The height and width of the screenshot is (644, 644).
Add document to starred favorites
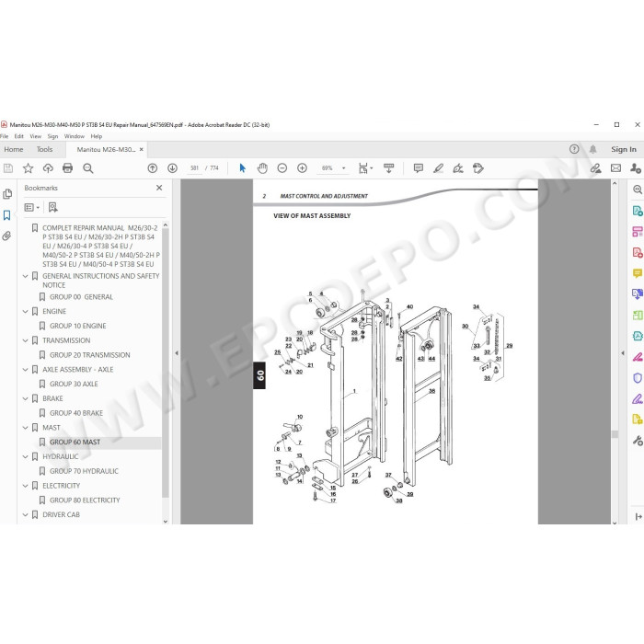pyautogui.click(x=28, y=168)
